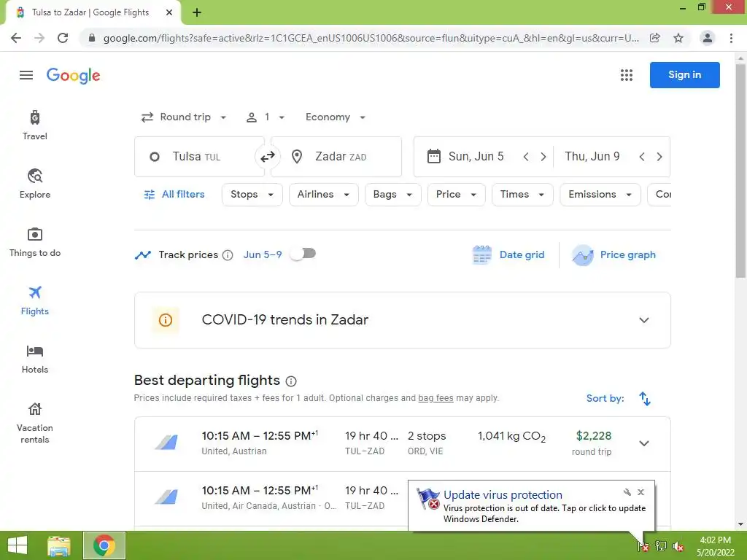This screenshot has width=747, height=560.
Task: Open the Date grid
Action: click(x=508, y=255)
